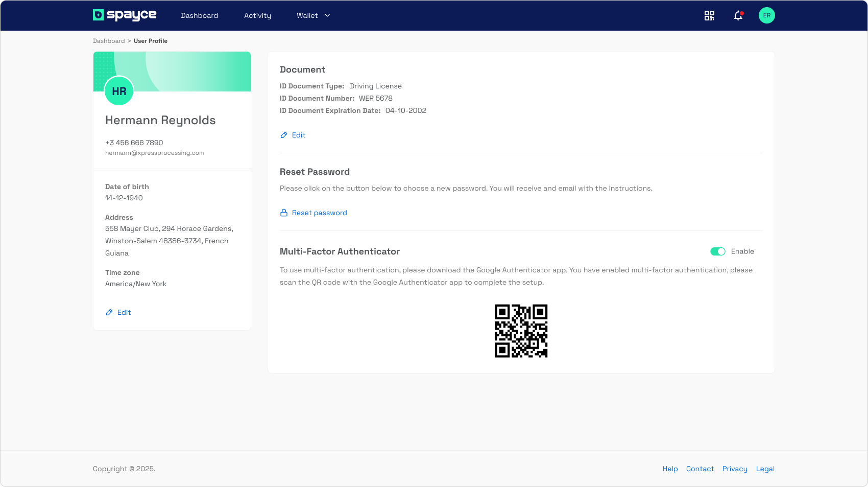Open the Privacy footer link
The width and height of the screenshot is (868, 487).
click(735, 469)
